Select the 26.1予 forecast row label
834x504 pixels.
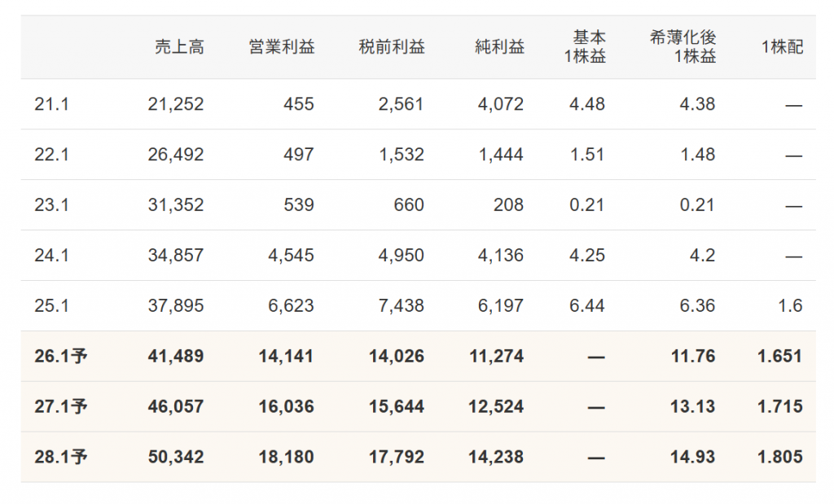point(61,357)
